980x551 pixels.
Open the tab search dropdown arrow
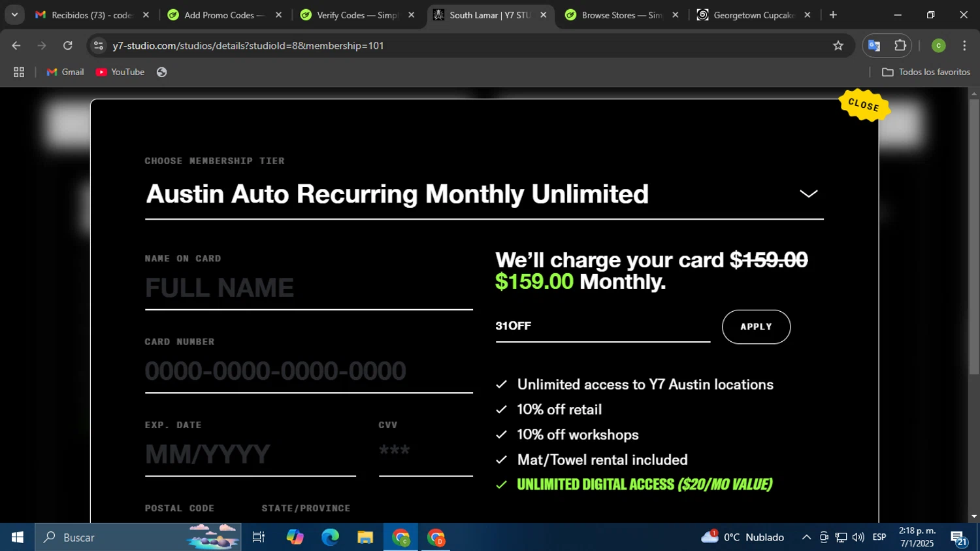pyautogui.click(x=14, y=15)
